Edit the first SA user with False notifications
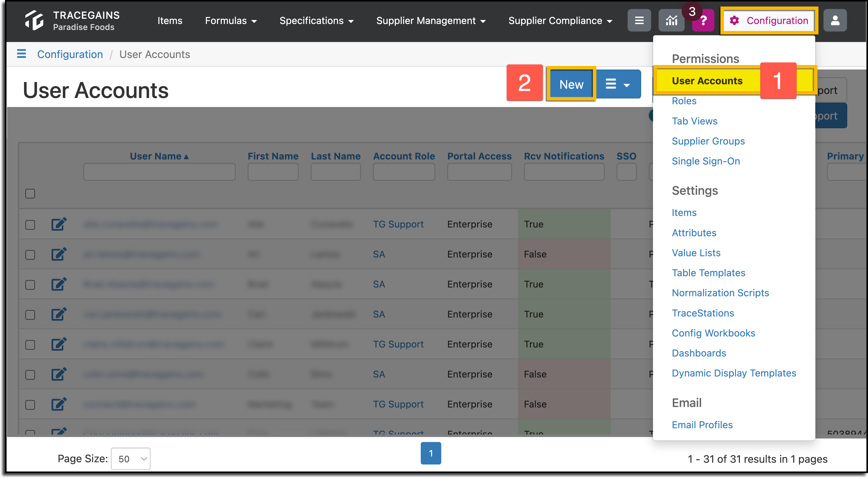Image resolution: width=868 pixels, height=478 pixels. pos(59,254)
